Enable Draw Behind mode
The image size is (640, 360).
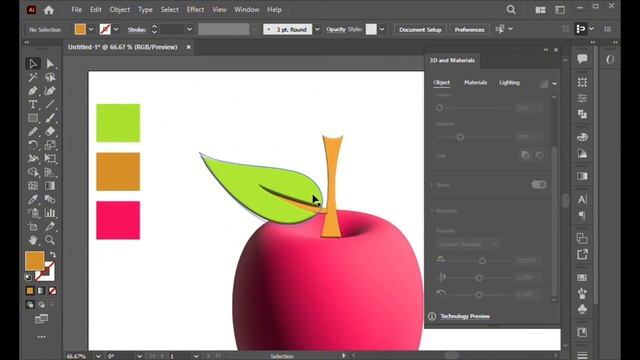coord(41,304)
